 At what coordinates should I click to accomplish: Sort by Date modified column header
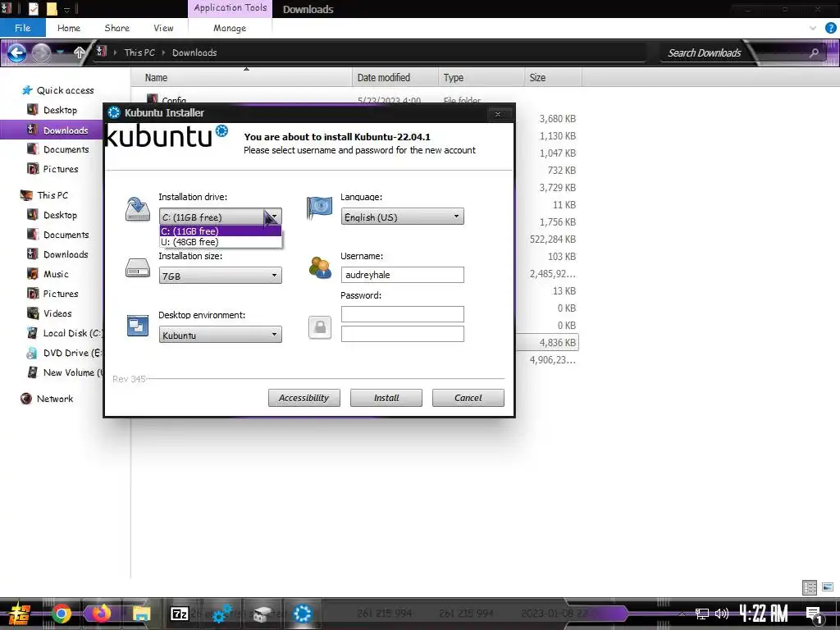tap(395, 78)
